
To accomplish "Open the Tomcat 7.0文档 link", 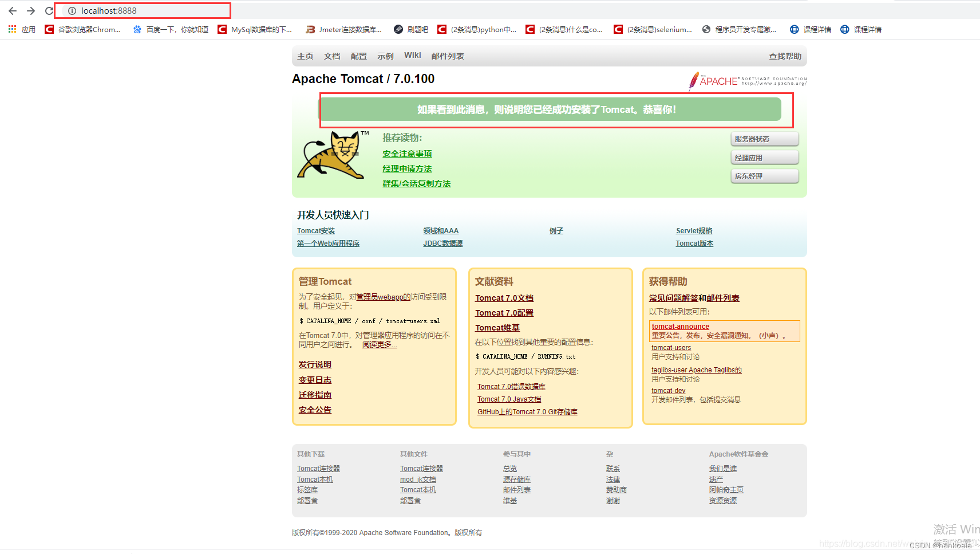I will point(504,298).
